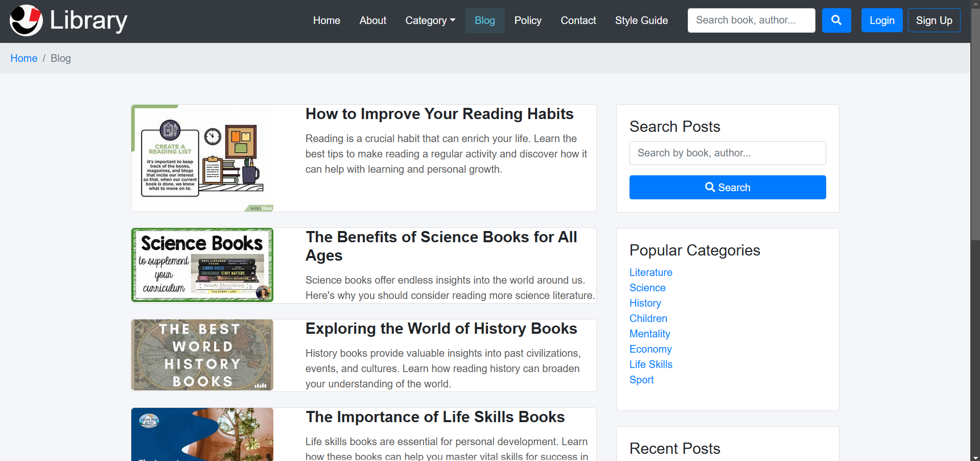
Task: Focus the navbar book search field
Action: click(x=751, y=20)
